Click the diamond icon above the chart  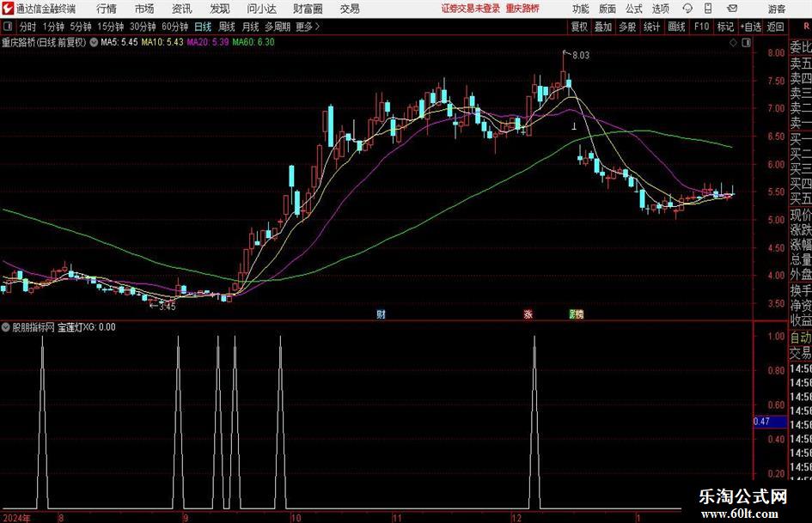tap(733, 43)
